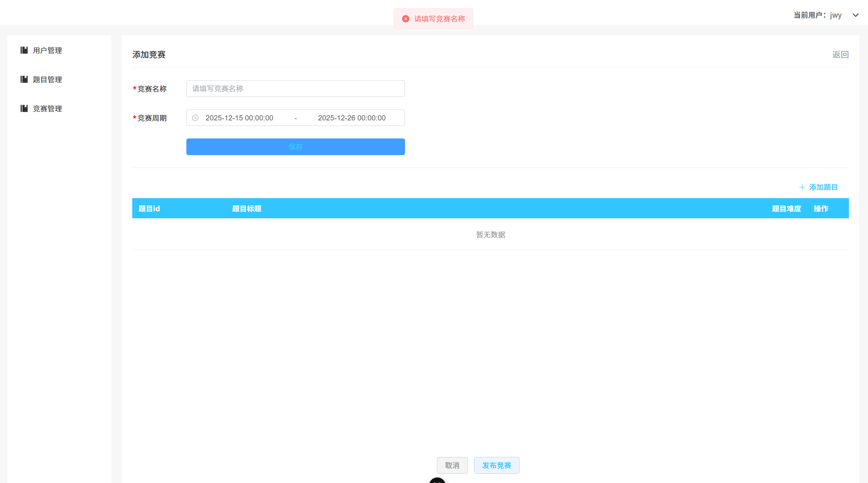
Task: Click the 添加题目 link
Action: coord(823,187)
